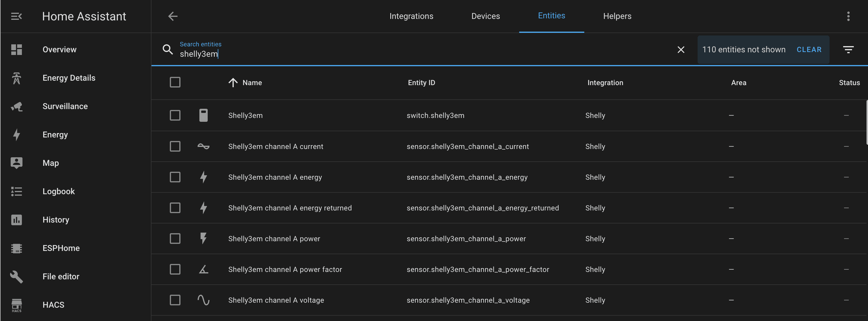This screenshot has height=321, width=868.
Task: Go back using the left arrow
Action: pyautogui.click(x=172, y=16)
